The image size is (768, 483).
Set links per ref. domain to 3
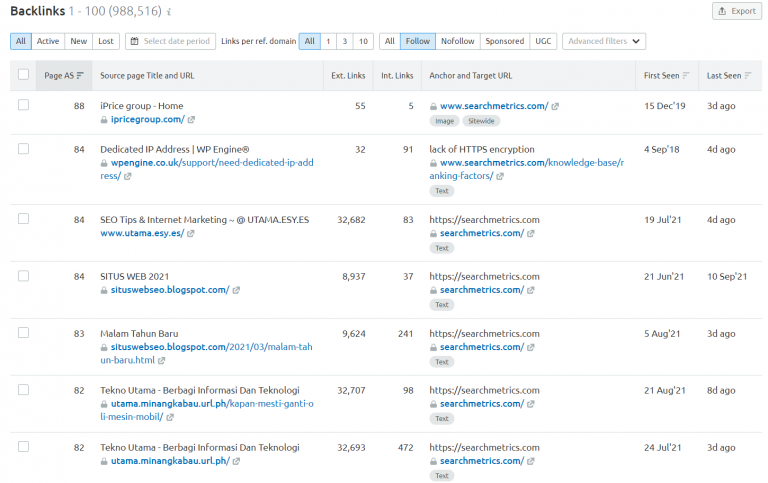click(x=345, y=41)
